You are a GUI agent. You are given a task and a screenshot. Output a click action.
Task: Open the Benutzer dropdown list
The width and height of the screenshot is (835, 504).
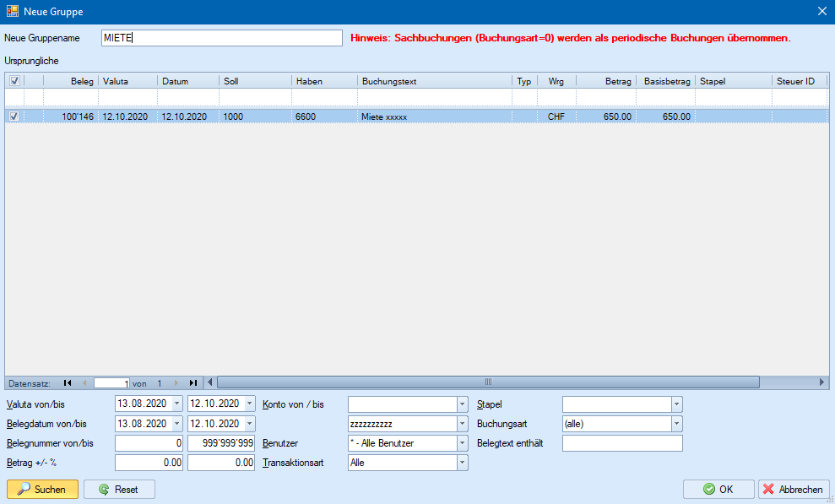pyautogui.click(x=462, y=443)
